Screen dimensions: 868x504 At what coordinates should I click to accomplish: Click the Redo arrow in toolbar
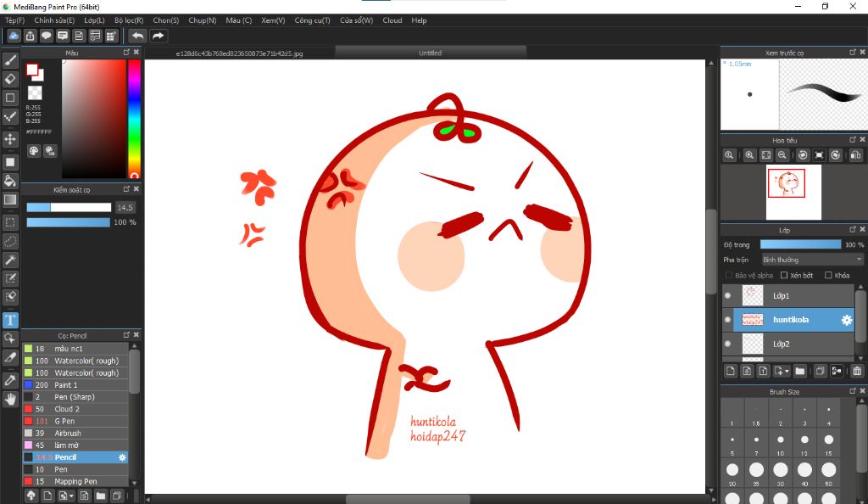158,36
